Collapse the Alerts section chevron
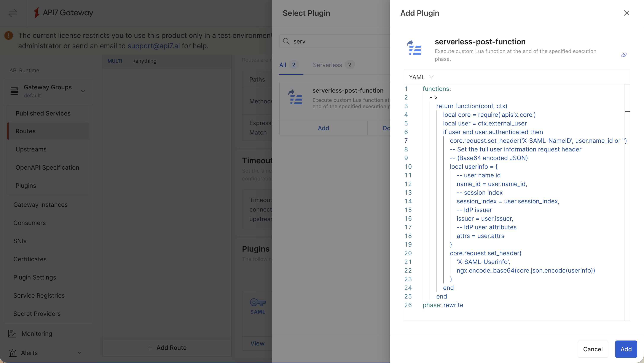The height and width of the screenshot is (363, 644). (x=80, y=353)
